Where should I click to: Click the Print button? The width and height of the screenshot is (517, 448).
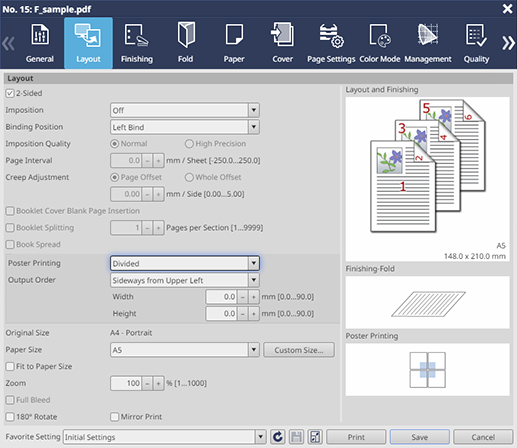pyautogui.click(x=356, y=437)
